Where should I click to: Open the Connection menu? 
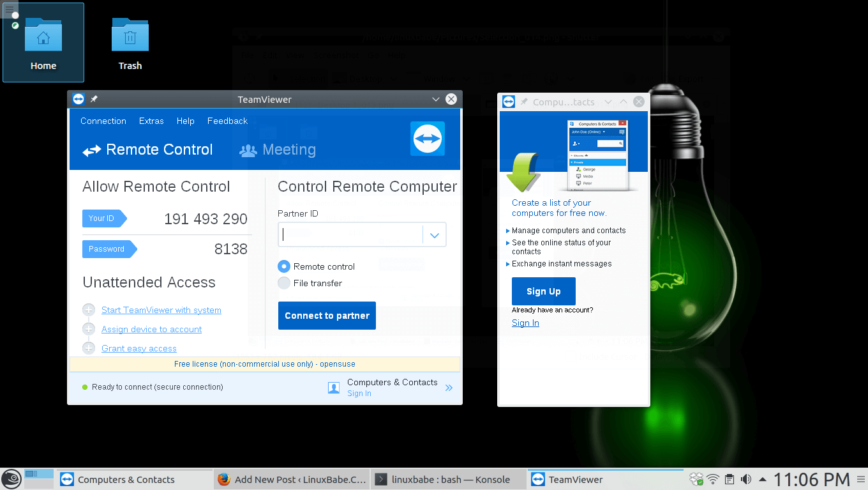pos(103,121)
